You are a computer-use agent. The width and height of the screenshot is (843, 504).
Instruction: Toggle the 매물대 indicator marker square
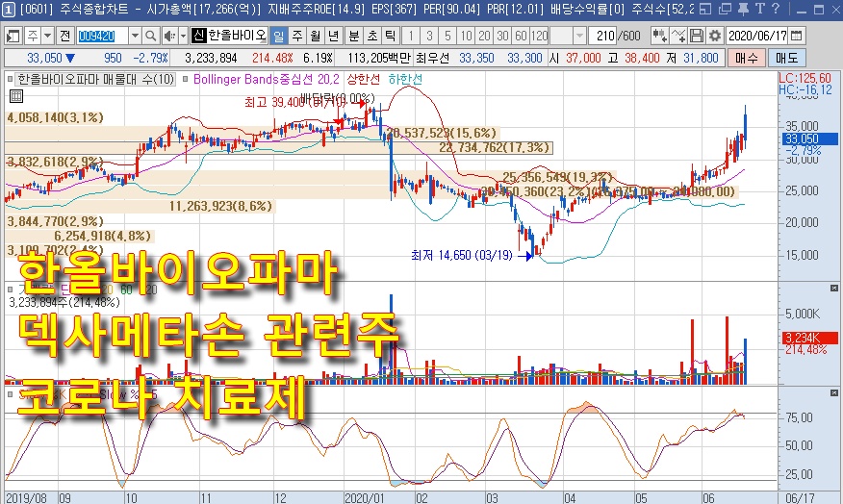[11, 80]
